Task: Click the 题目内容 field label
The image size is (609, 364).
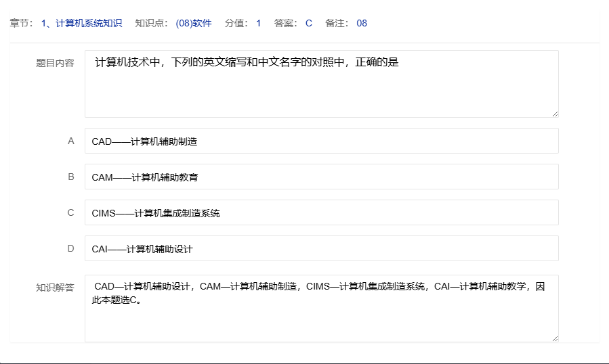Action: click(55, 63)
